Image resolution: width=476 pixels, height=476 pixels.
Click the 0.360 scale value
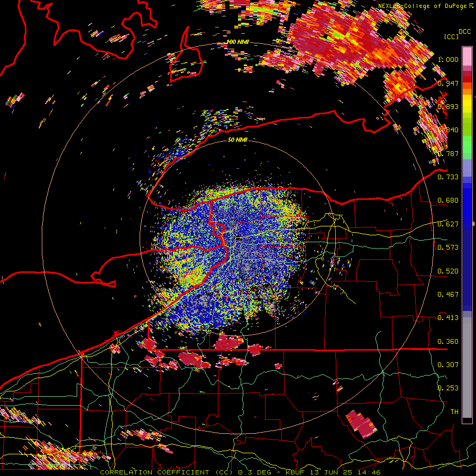point(448,342)
